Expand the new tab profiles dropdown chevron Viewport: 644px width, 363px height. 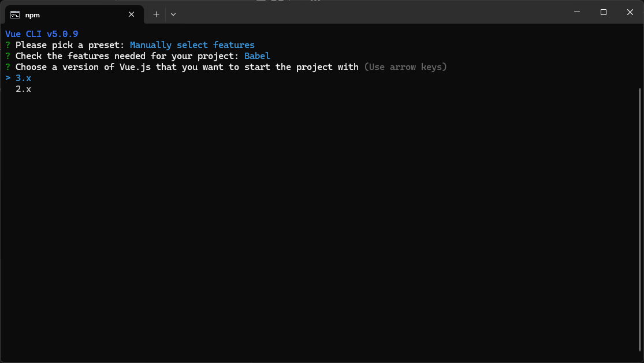(x=173, y=14)
